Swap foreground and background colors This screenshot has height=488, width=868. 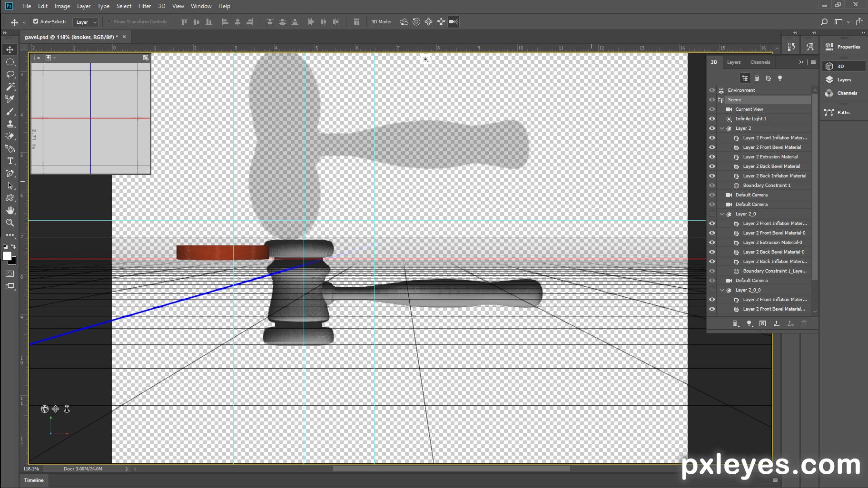point(14,246)
